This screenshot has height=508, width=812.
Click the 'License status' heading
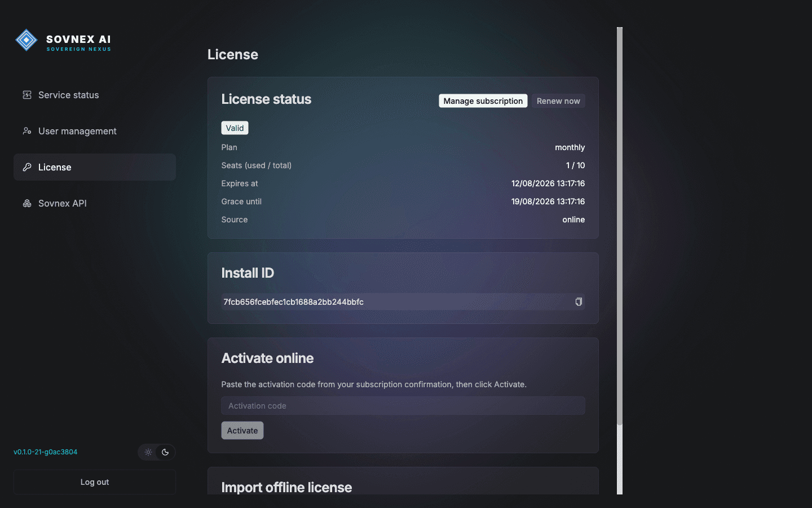(266, 99)
